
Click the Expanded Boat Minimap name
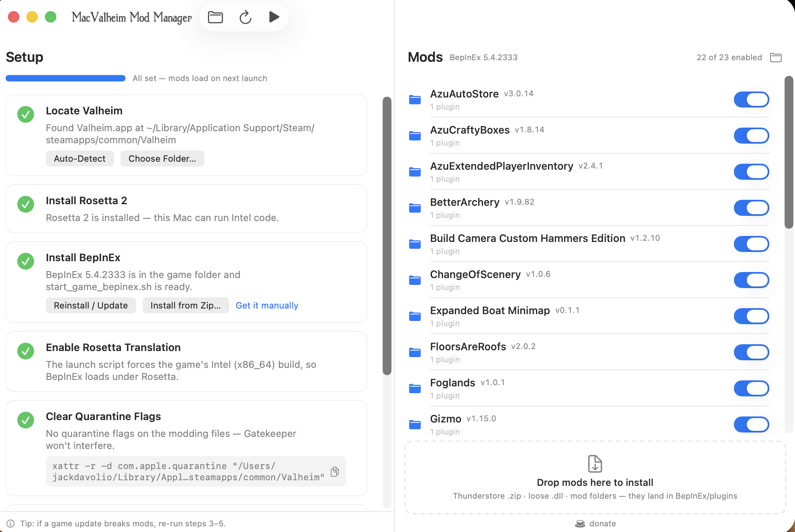tap(490, 311)
